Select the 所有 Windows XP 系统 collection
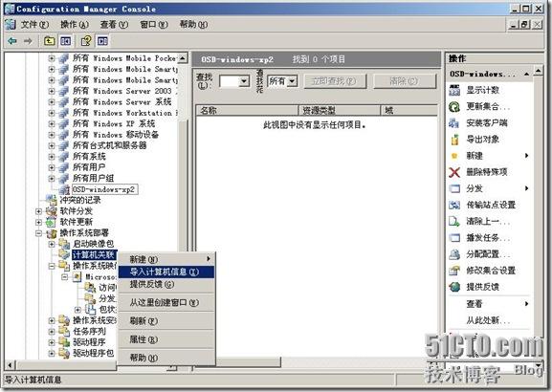This screenshot has height=392, width=552. point(114,123)
